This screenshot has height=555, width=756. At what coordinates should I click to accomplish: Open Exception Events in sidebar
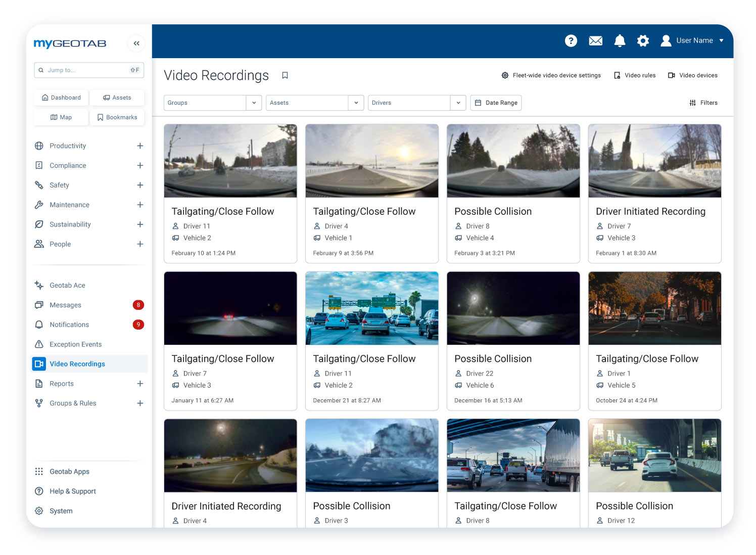coord(75,344)
